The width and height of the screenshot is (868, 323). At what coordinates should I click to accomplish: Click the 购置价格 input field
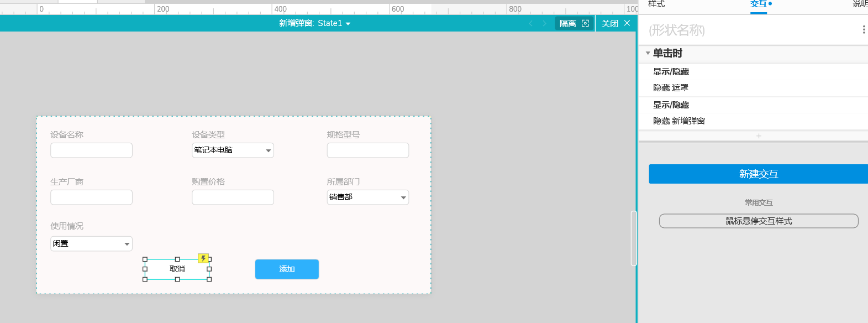233,197
